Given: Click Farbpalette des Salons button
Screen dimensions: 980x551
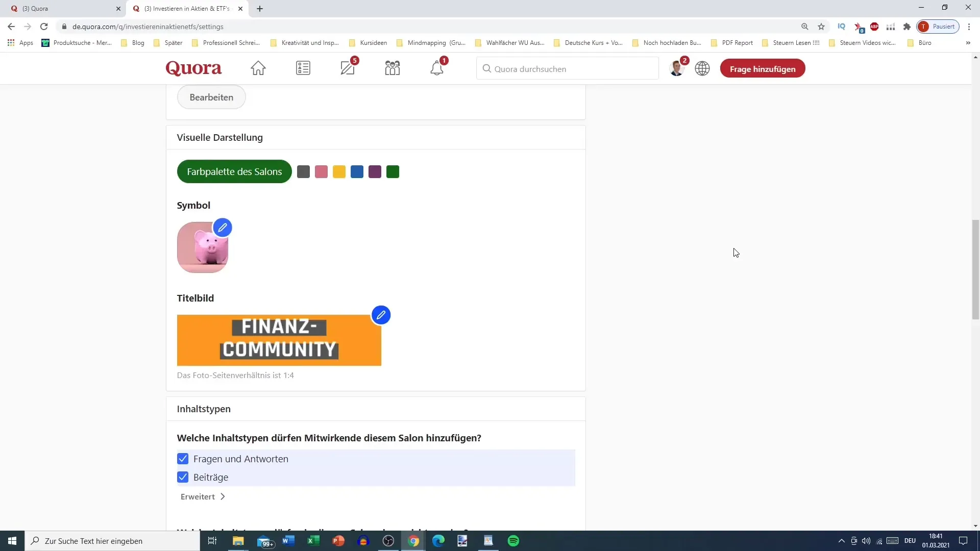Looking at the screenshot, I should pyautogui.click(x=234, y=171).
